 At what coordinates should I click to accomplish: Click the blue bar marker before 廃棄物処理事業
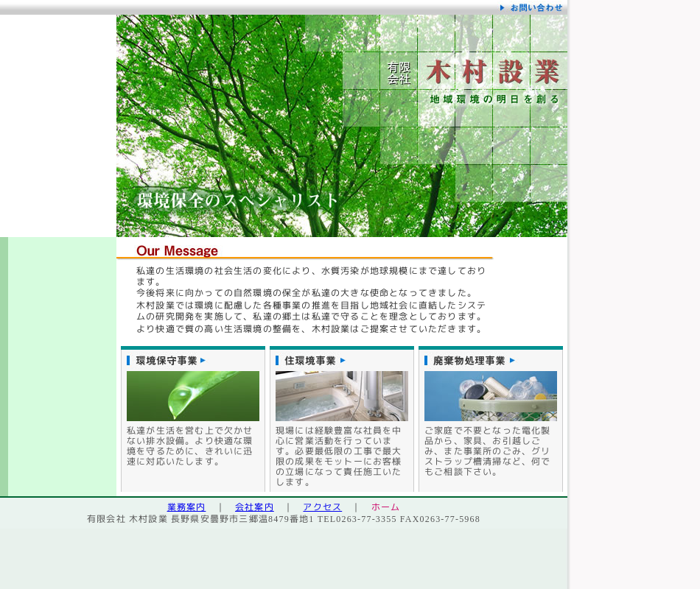coord(426,360)
